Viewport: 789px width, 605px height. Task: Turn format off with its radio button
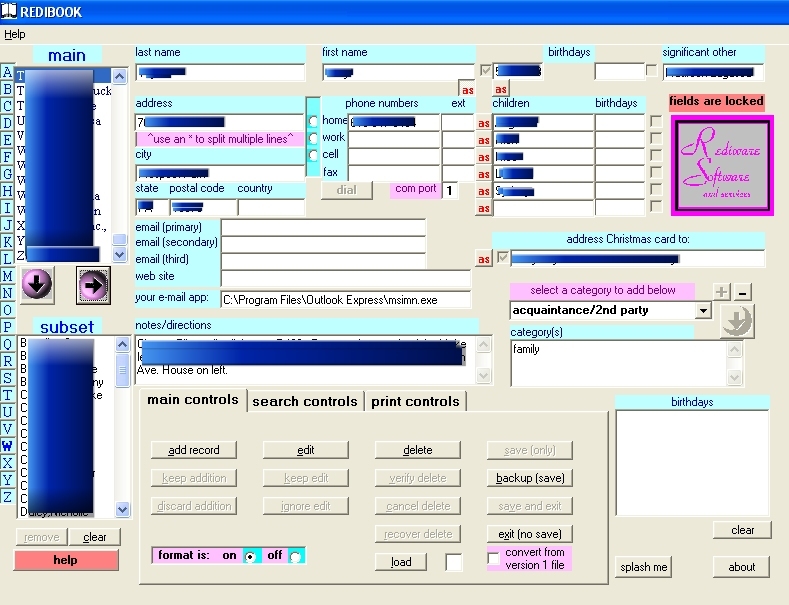coord(296,556)
